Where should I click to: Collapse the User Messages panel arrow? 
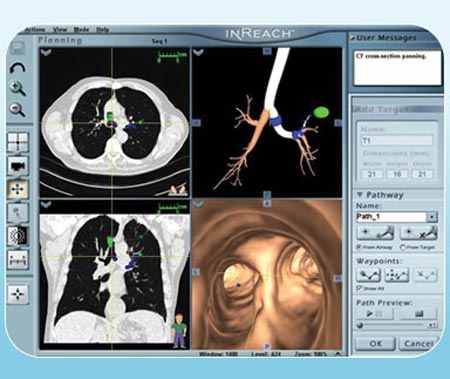[x=352, y=38]
